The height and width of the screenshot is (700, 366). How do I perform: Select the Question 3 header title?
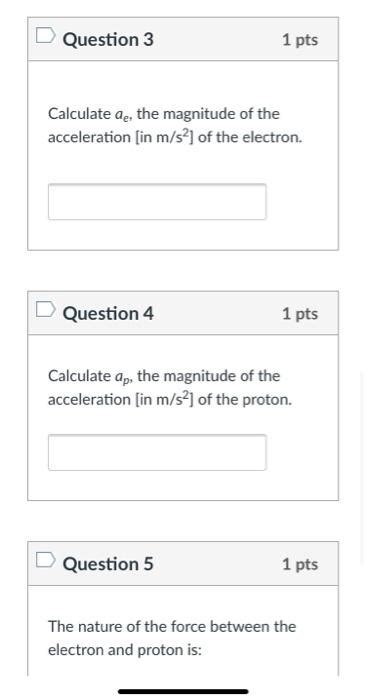pyautogui.click(x=108, y=40)
